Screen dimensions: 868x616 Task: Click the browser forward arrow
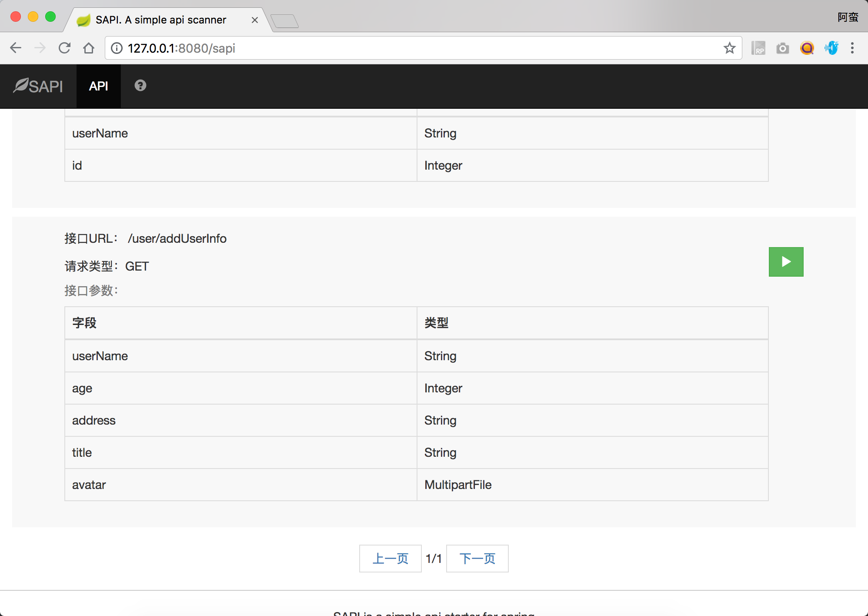point(40,48)
